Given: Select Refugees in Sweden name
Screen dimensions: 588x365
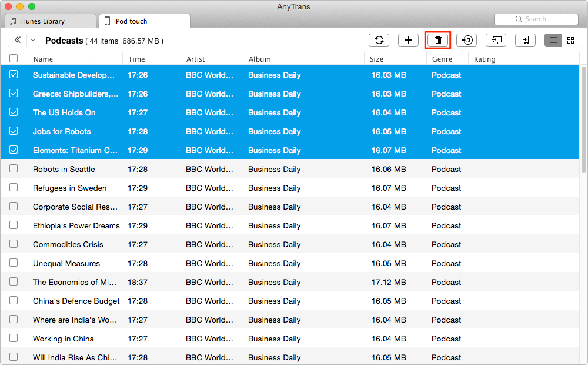Looking at the screenshot, I should 70,188.
